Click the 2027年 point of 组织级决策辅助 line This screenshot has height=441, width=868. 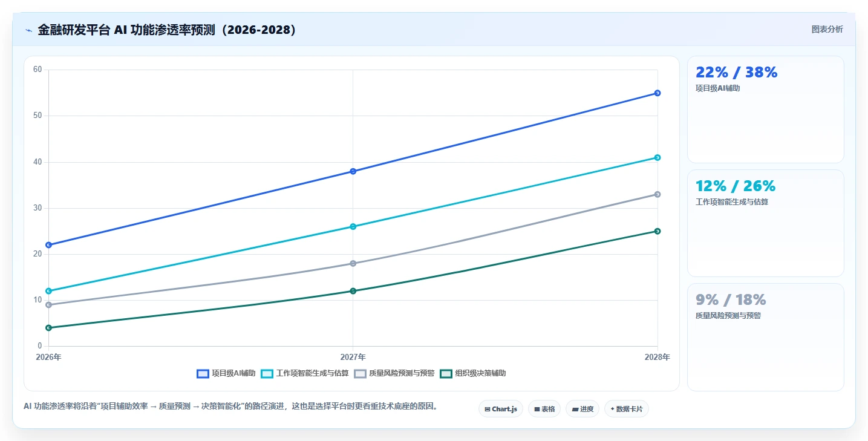[353, 291]
